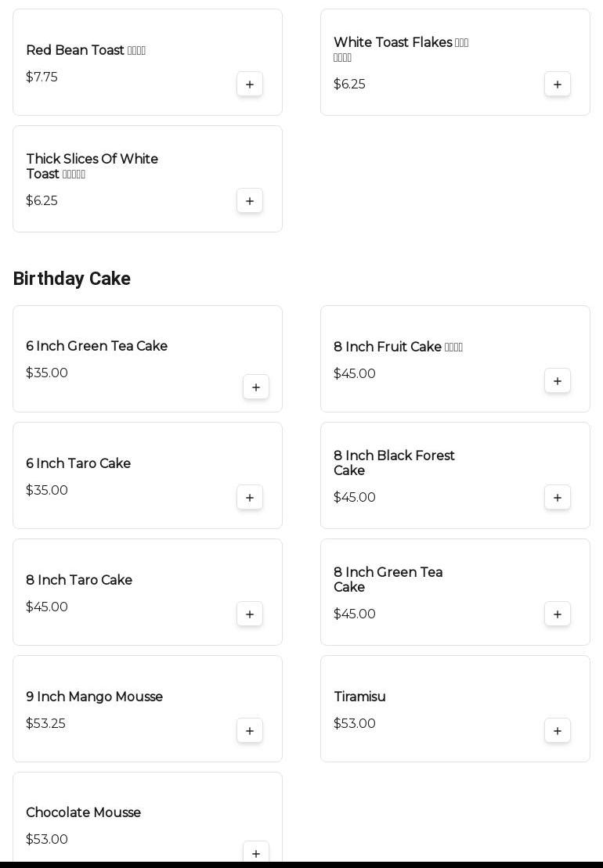The width and height of the screenshot is (603, 868).
Task: Add 8 Inch Fruit Cake to cart
Action: point(558,381)
